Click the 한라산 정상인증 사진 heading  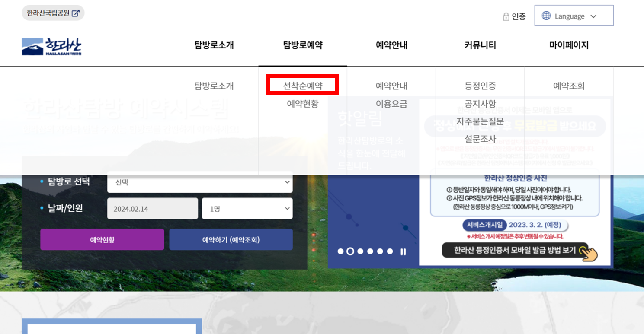coord(516,178)
